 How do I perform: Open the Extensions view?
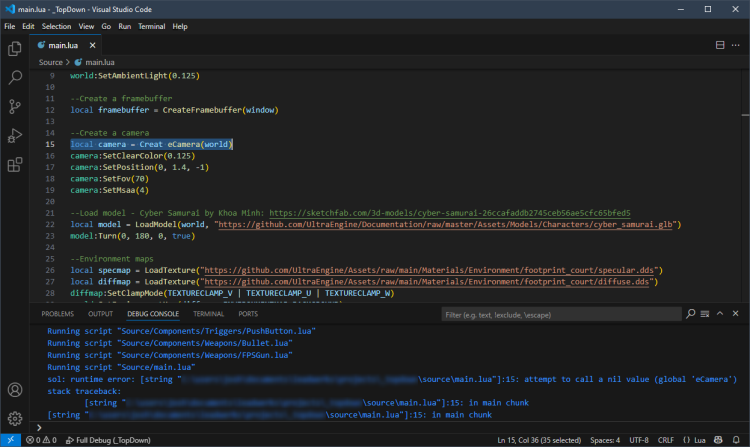click(15, 165)
